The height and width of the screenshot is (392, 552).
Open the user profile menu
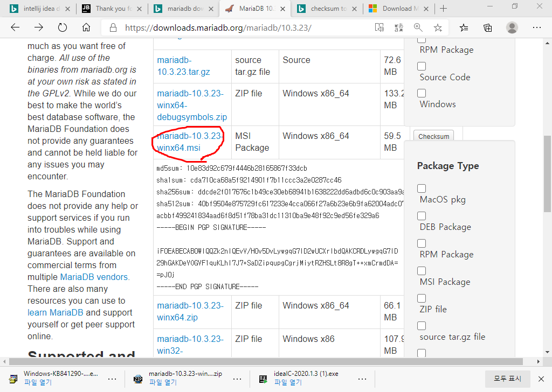tap(512, 27)
